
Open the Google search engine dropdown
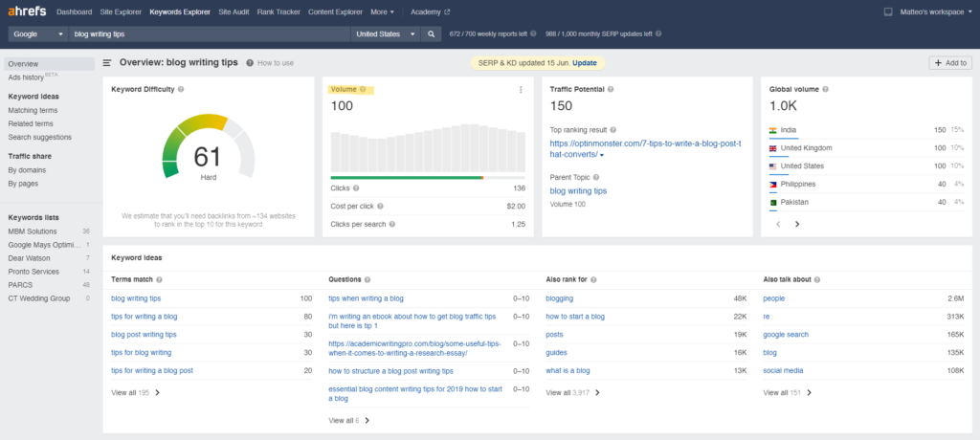pyautogui.click(x=36, y=34)
